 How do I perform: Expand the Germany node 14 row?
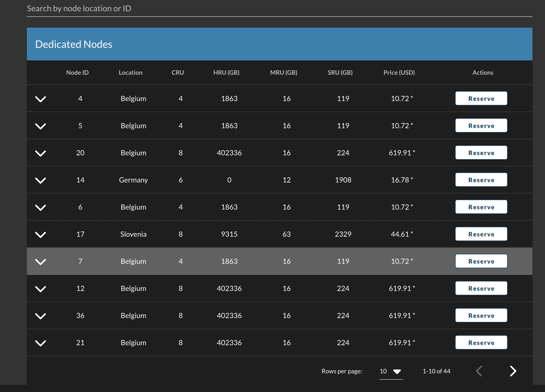tap(41, 180)
